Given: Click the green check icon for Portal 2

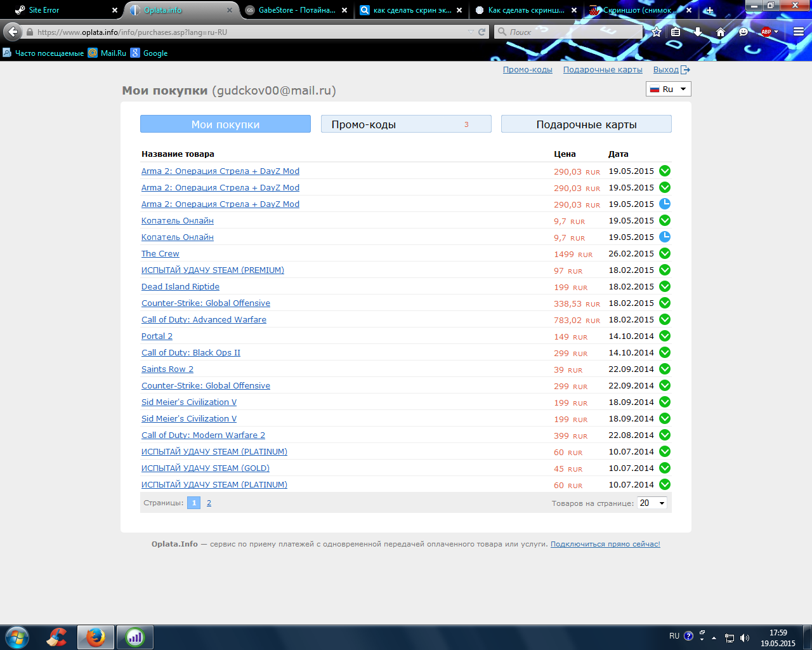Looking at the screenshot, I should point(665,336).
